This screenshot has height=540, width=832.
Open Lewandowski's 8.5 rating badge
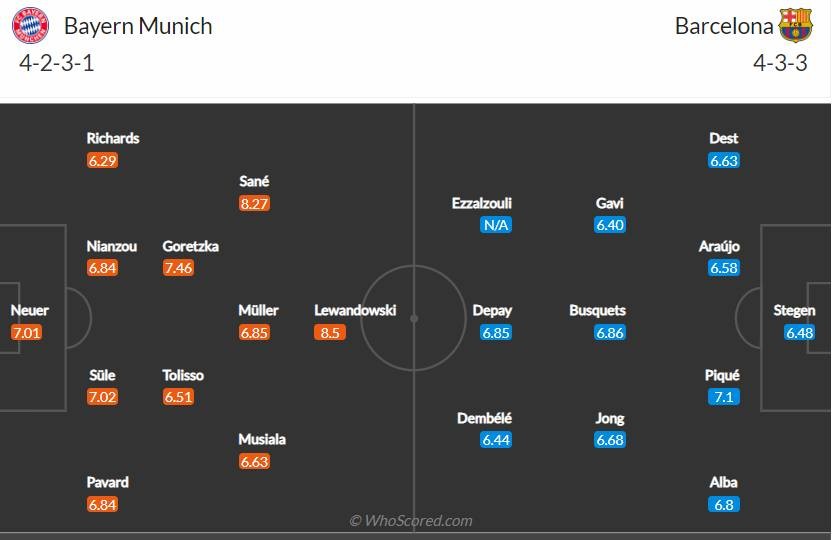point(330,333)
